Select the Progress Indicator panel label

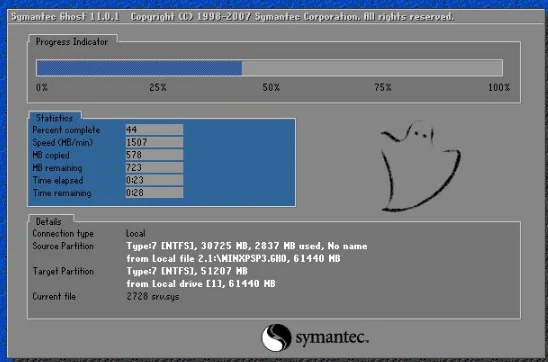pos(72,42)
